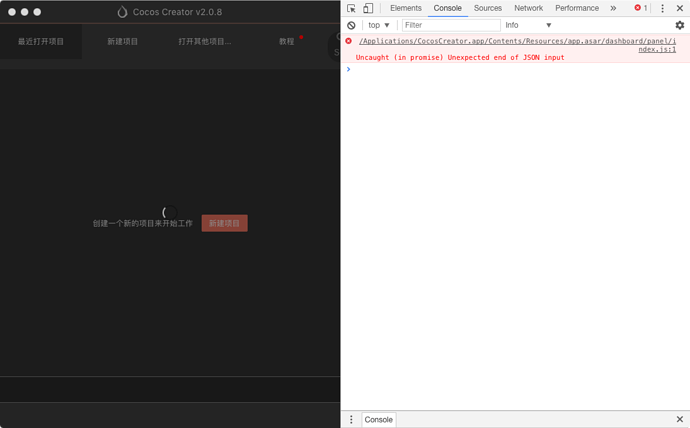Screen dimensions: 690x428
Task: Click the red error icon of the message
Action: [348, 41]
